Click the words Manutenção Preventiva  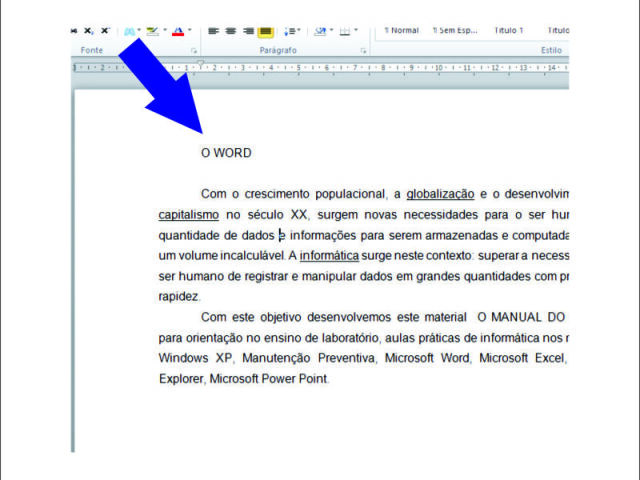309,358
